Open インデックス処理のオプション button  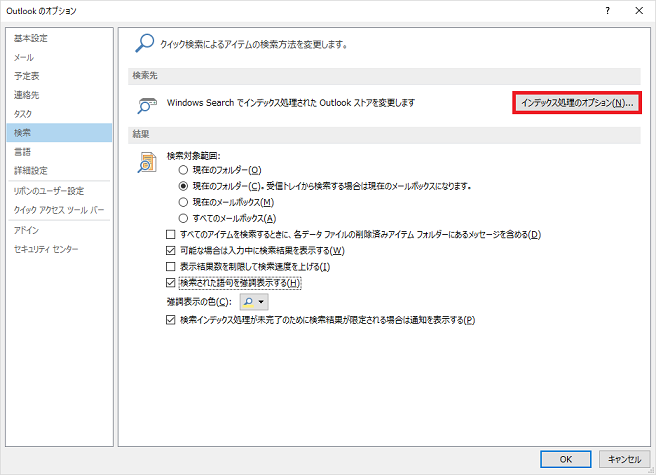coord(577,103)
